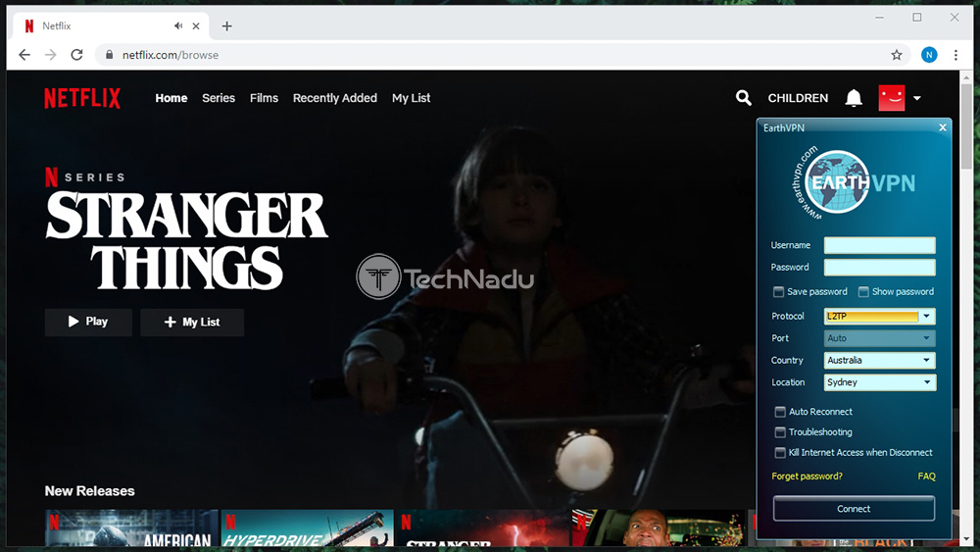The width and height of the screenshot is (980, 552).
Task: Close the Netflix browser tab
Action: tap(196, 25)
